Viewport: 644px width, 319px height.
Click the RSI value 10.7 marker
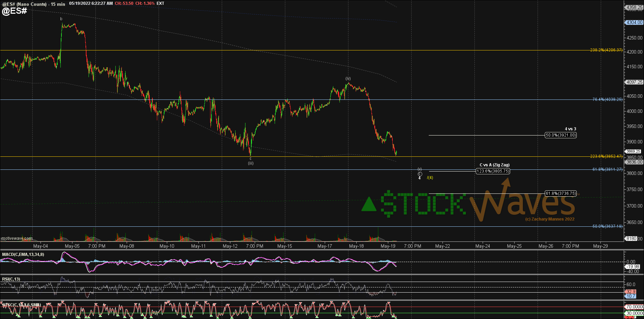pyautogui.click(x=631, y=296)
